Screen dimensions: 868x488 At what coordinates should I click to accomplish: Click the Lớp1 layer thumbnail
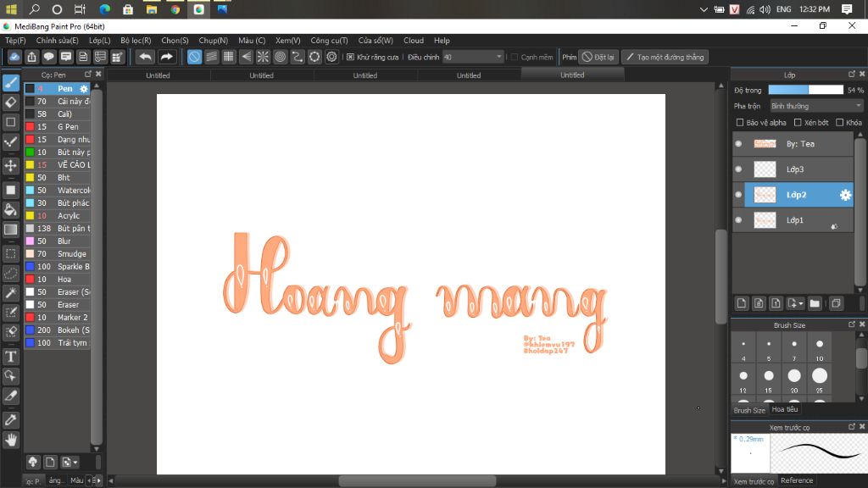tap(765, 220)
